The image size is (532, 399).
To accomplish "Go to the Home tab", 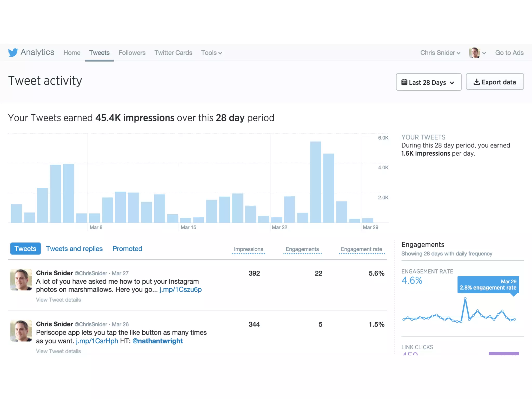I will (x=72, y=53).
